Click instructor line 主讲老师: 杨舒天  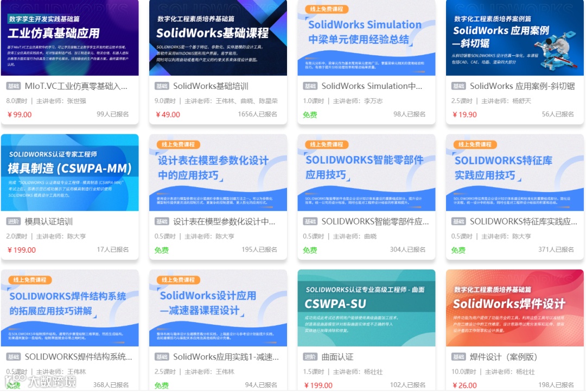point(506,101)
